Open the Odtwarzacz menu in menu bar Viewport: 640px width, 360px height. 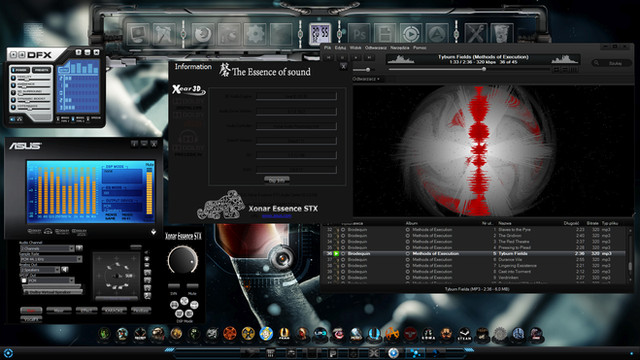(376, 48)
